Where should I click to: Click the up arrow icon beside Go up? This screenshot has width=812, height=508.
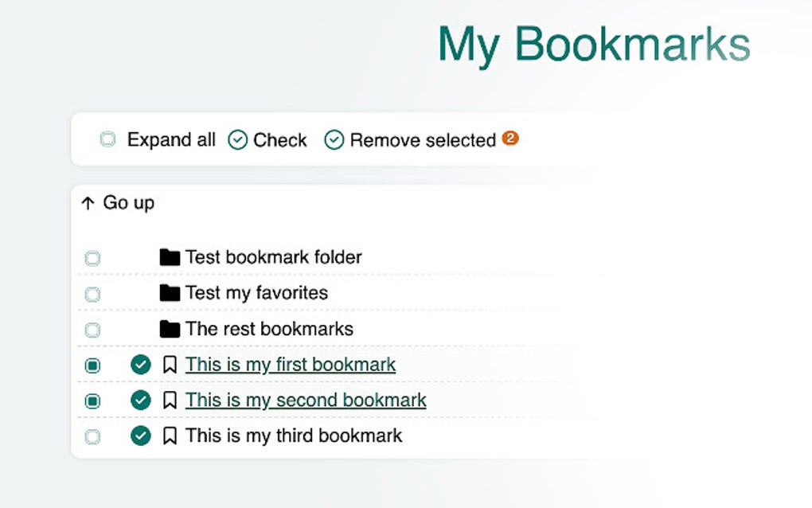pyautogui.click(x=87, y=203)
